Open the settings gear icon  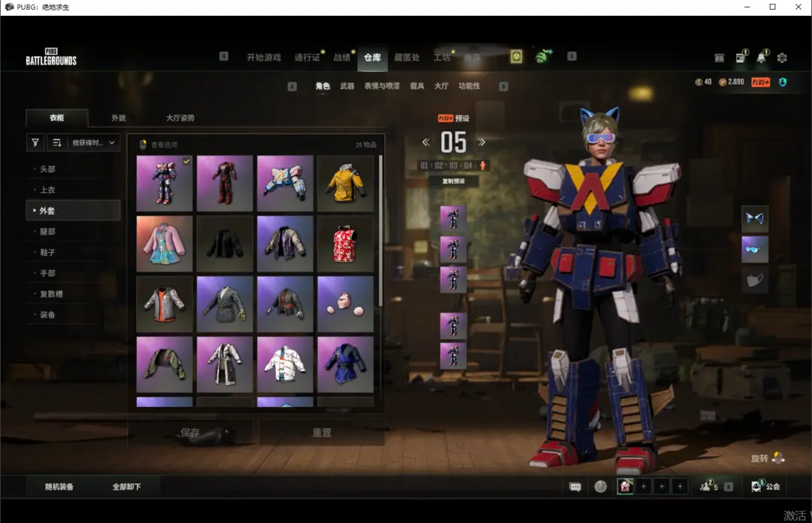782,57
